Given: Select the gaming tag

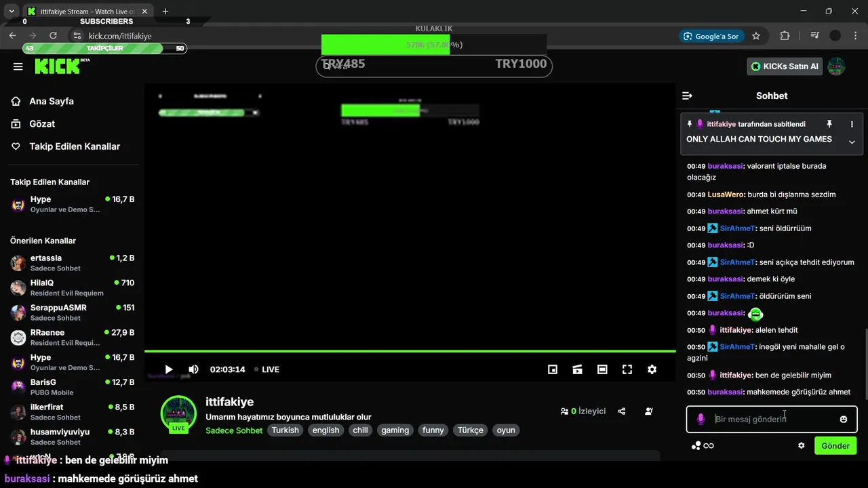Looking at the screenshot, I should pos(395,430).
